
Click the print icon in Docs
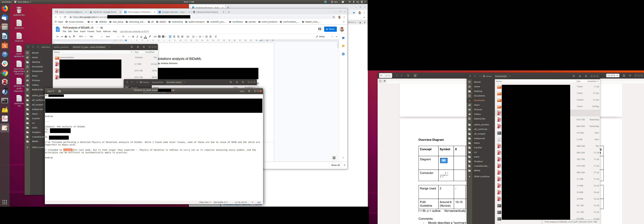[x=66, y=37]
